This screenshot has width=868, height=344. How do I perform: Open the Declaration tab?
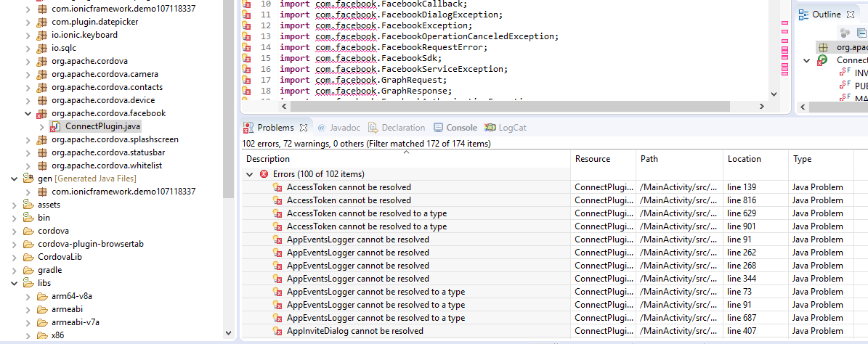click(x=397, y=128)
